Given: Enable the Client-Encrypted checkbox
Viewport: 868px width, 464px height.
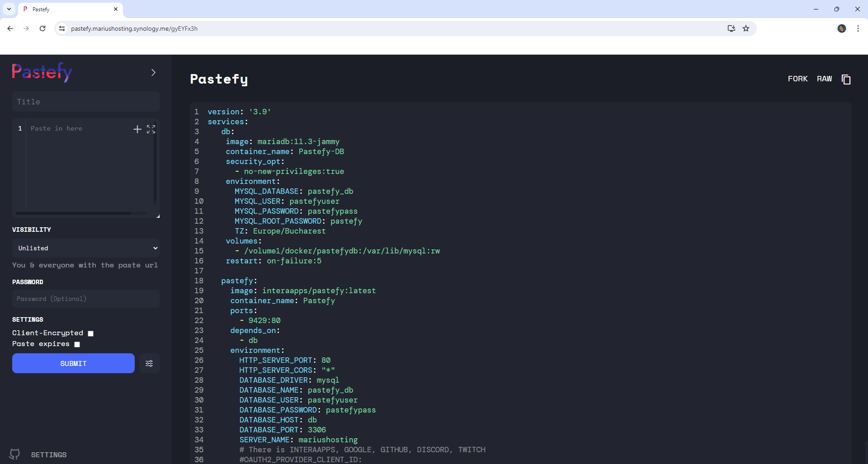Looking at the screenshot, I should (90, 333).
